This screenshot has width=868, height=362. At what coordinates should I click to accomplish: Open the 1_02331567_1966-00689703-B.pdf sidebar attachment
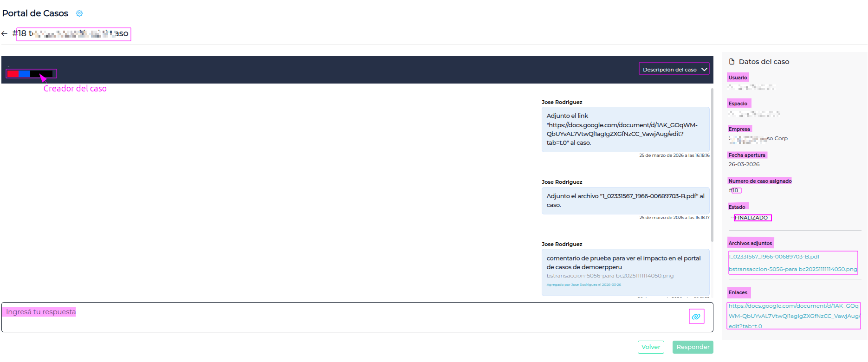click(774, 257)
